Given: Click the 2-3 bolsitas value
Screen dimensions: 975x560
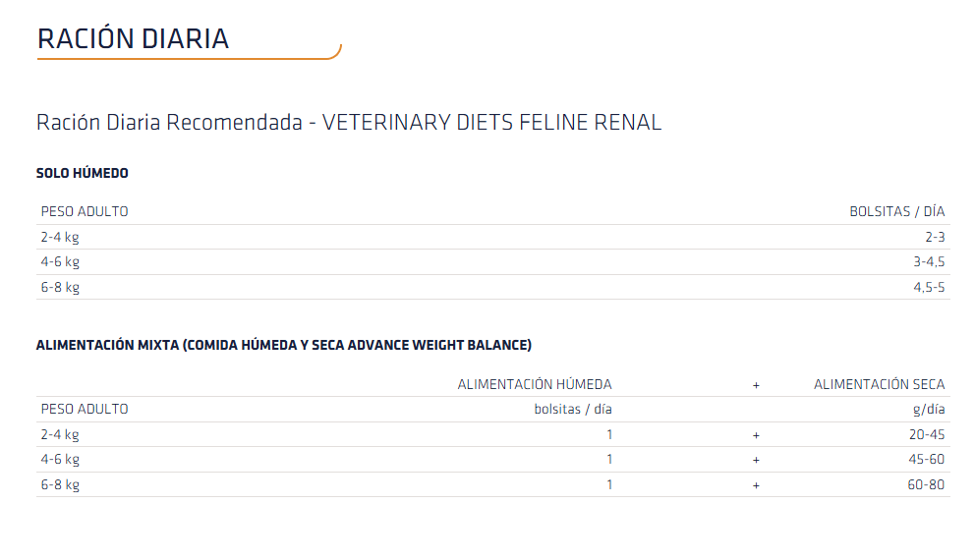Looking at the screenshot, I should [934, 237].
